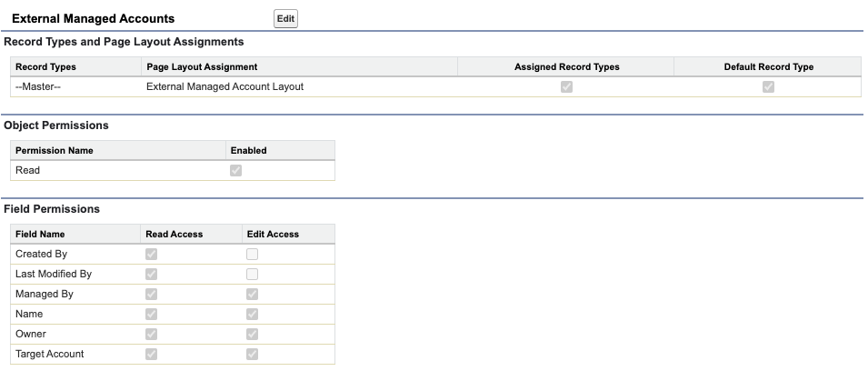Click the Field Name column header
868x371 pixels.
click(40, 235)
